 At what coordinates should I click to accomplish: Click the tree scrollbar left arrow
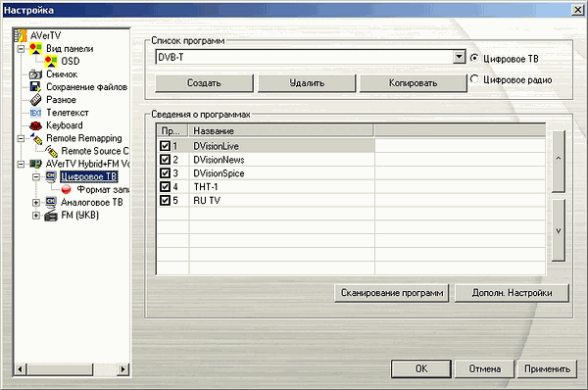(x=21, y=369)
